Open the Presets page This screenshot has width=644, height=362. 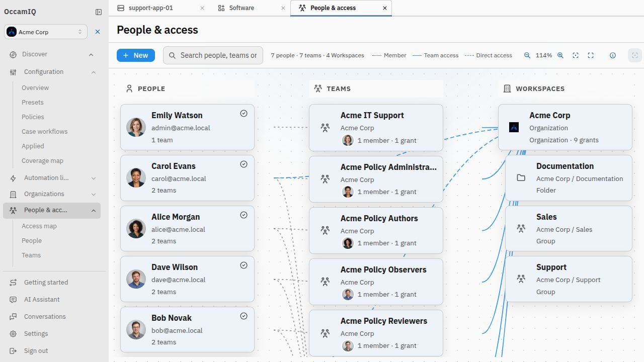(33, 102)
